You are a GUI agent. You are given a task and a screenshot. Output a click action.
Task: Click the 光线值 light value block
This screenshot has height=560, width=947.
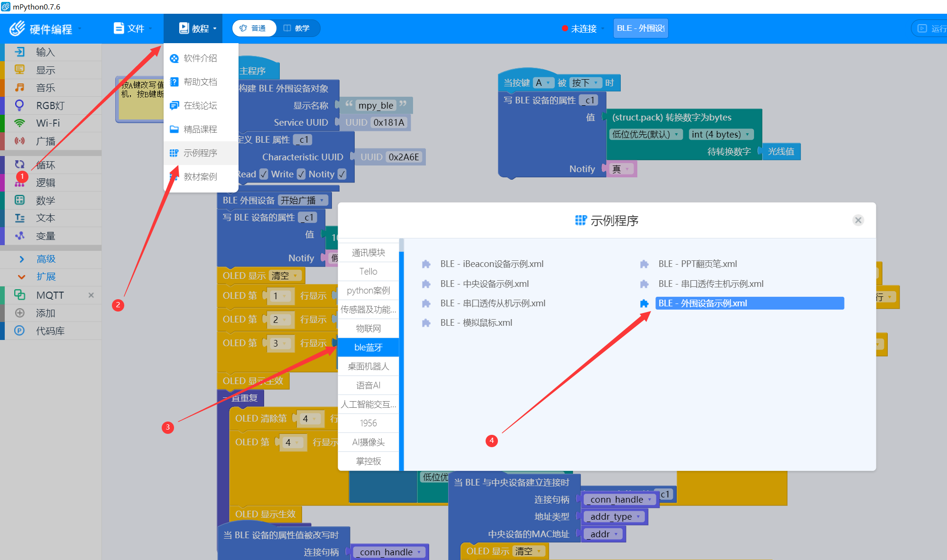point(781,152)
